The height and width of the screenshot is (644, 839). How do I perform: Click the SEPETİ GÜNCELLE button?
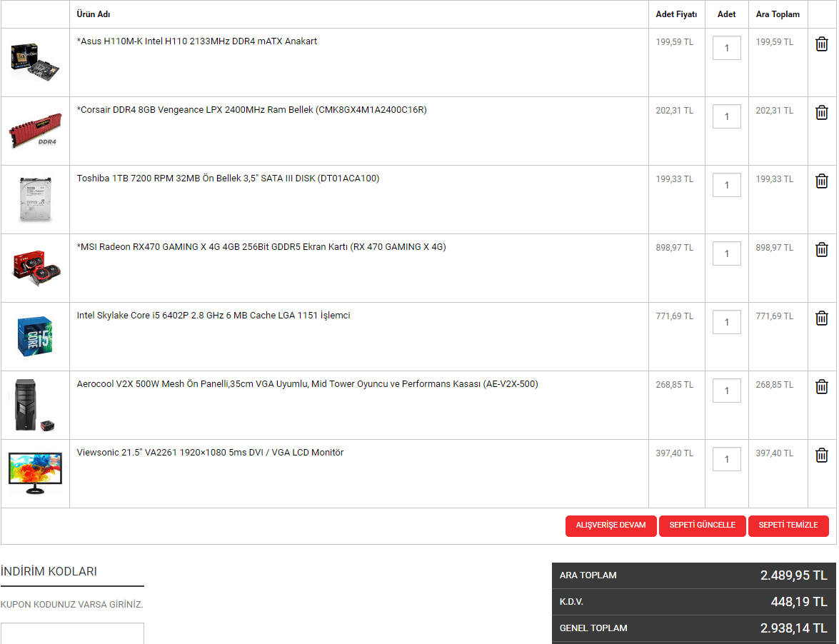(x=702, y=525)
